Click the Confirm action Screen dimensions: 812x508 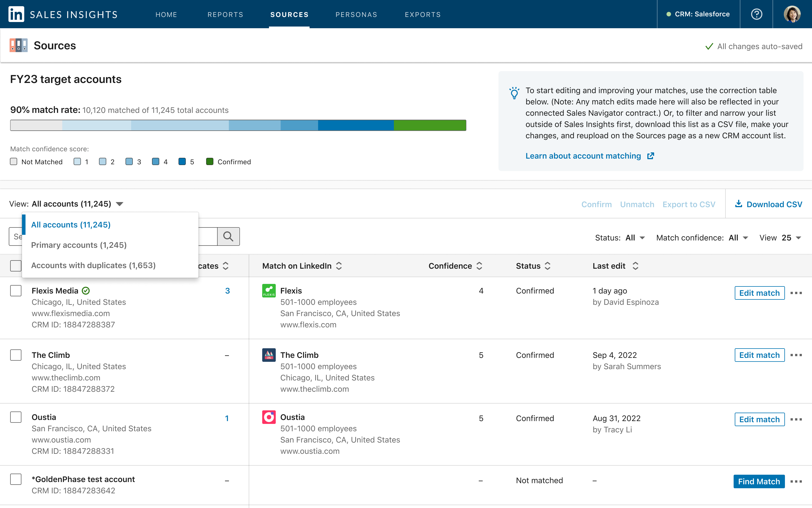(596, 204)
